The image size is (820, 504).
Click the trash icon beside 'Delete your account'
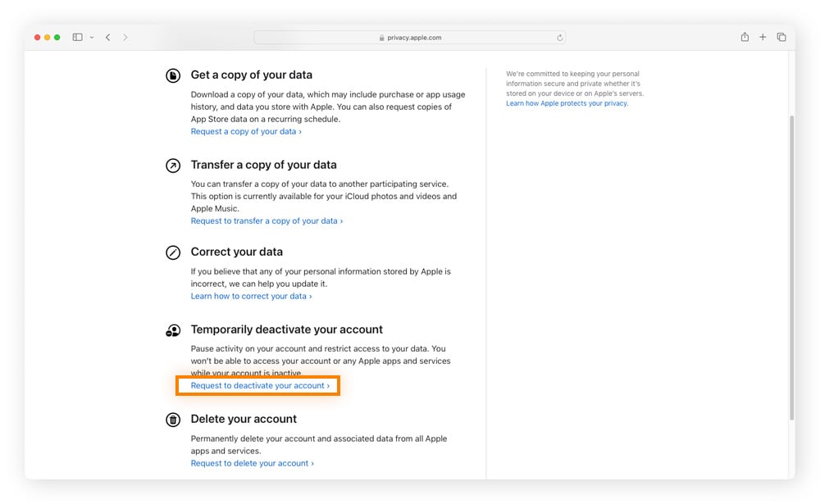pyautogui.click(x=173, y=420)
